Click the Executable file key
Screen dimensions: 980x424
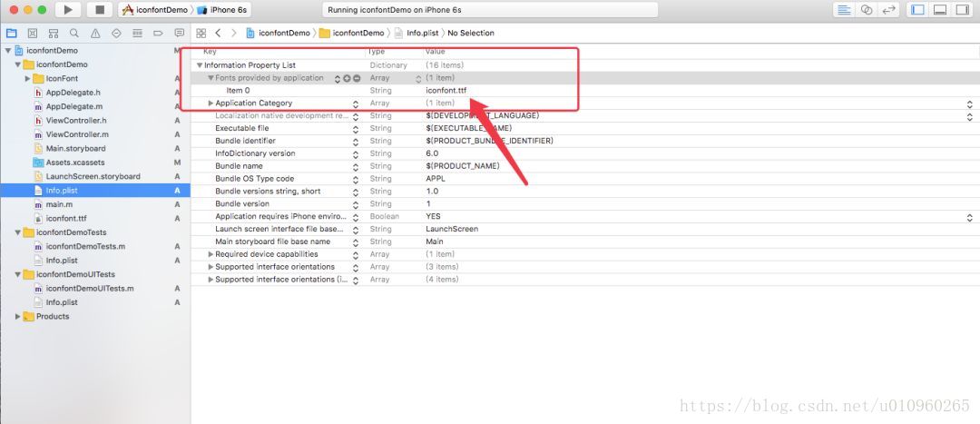point(242,128)
